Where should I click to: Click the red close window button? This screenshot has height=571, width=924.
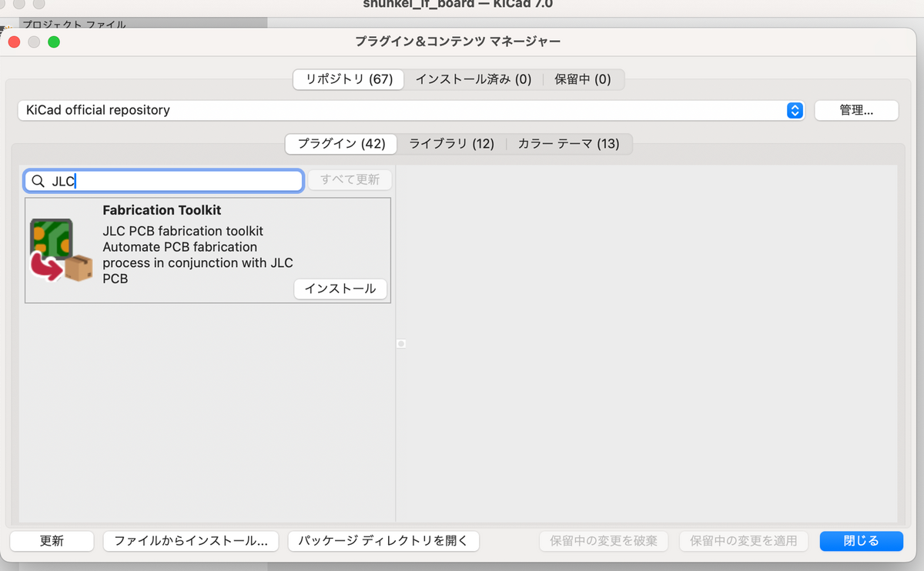[x=14, y=42]
